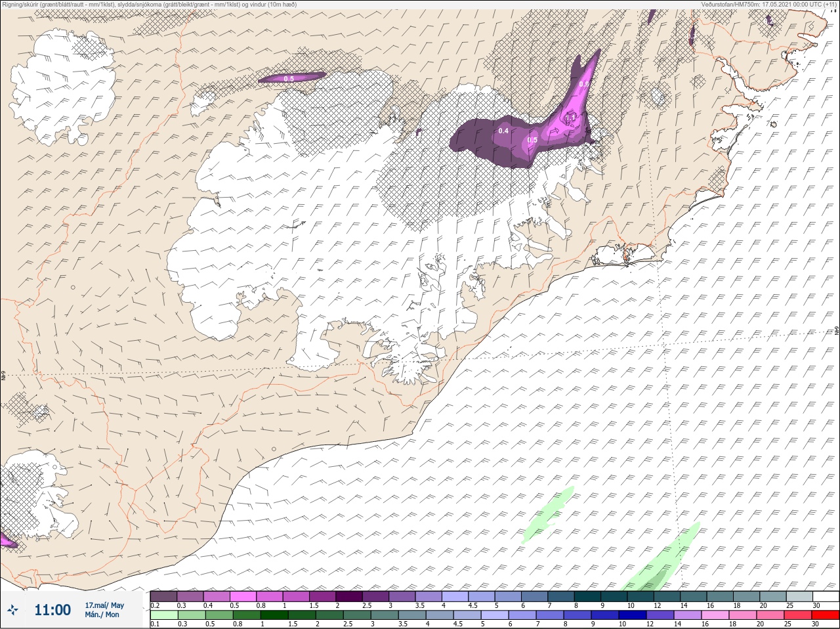Pick violet 14 swatch in lower legend
Viewport: 840px width, 629px height.
pos(688,616)
